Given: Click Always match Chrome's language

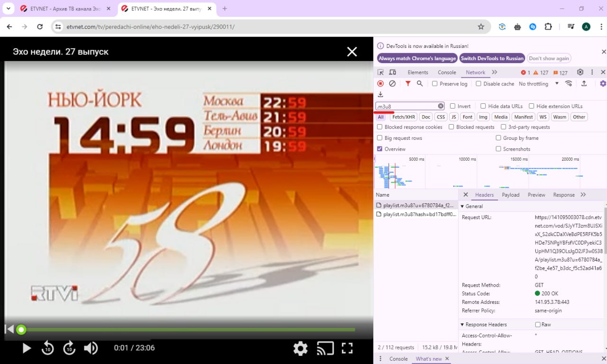Looking at the screenshot, I should [417, 58].
